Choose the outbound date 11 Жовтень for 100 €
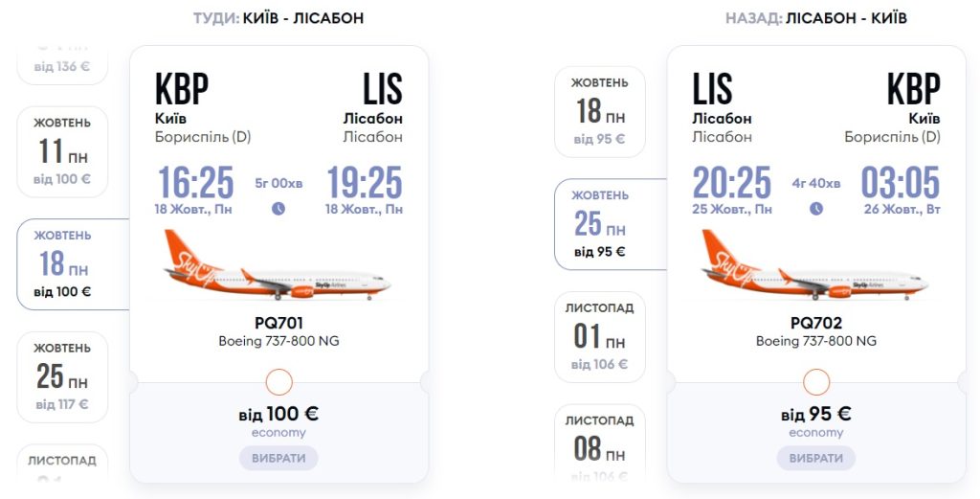Image resolution: width=980 pixels, height=499 pixels. point(63,151)
